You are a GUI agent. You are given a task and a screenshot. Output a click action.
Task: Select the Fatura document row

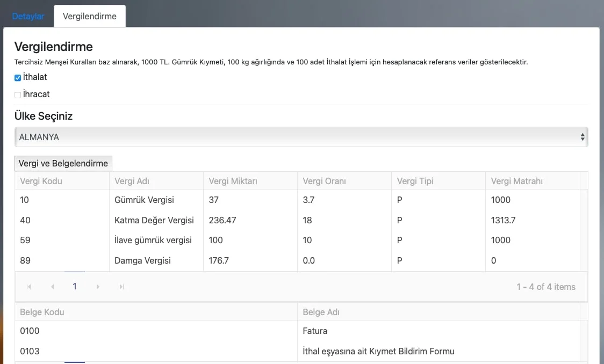coord(315,331)
